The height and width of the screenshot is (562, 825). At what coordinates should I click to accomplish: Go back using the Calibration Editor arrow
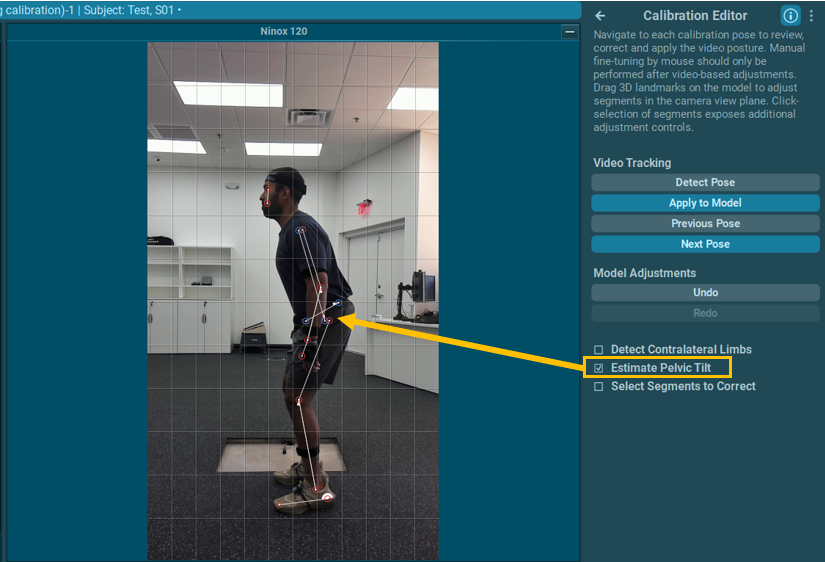pyautogui.click(x=600, y=16)
